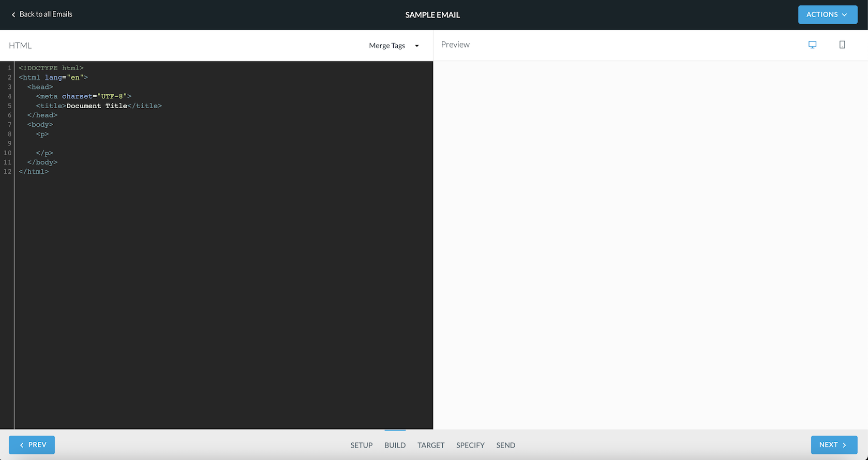The width and height of the screenshot is (868, 460).
Task: Click the Document Title text in code
Action: coord(97,106)
